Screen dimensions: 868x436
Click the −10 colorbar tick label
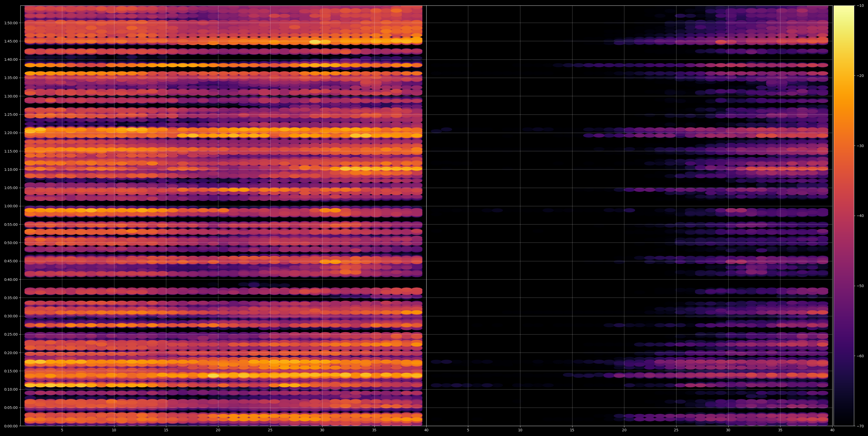860,5
